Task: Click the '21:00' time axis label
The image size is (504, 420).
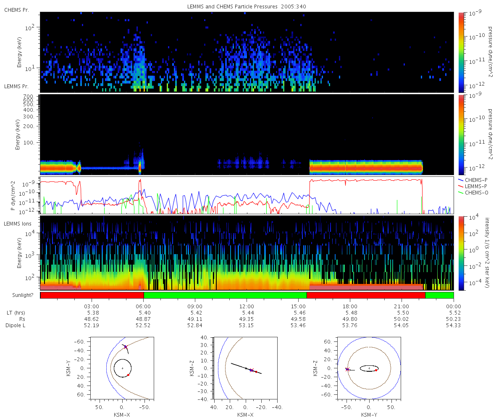Action: [402, 306]
